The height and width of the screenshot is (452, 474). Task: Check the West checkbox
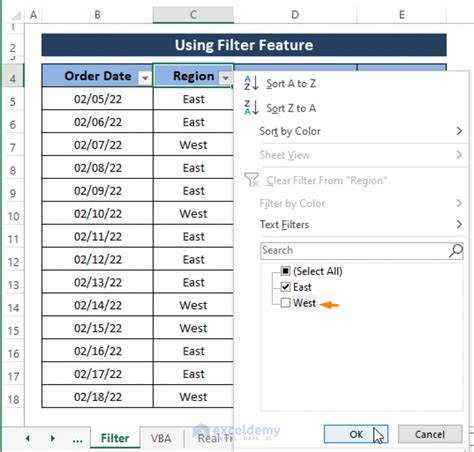tap(285, 303)
